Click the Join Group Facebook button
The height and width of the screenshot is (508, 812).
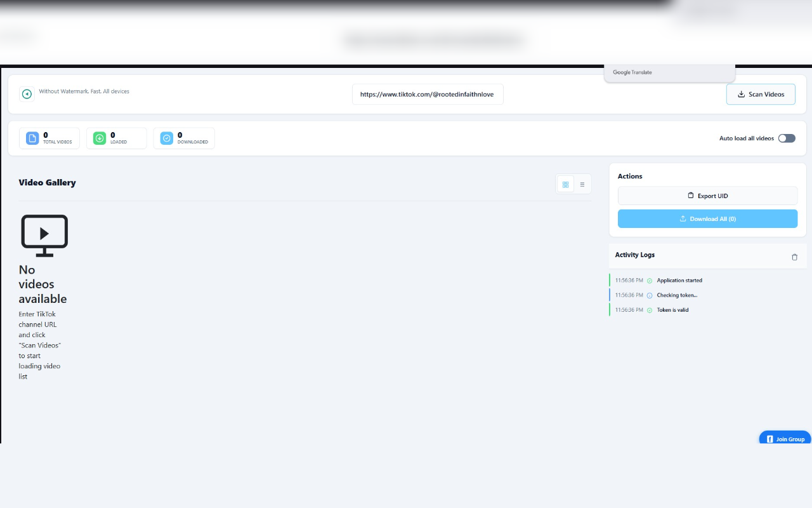785,439
